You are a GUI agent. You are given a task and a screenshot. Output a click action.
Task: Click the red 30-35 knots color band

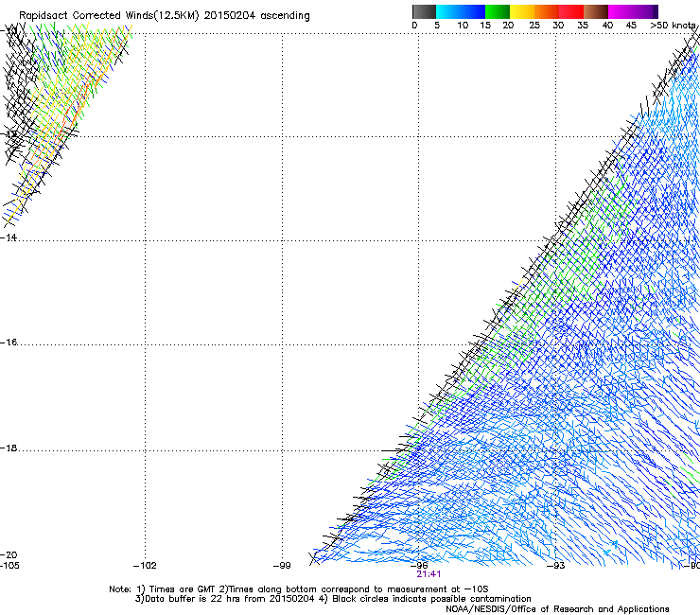click(571, 11)
